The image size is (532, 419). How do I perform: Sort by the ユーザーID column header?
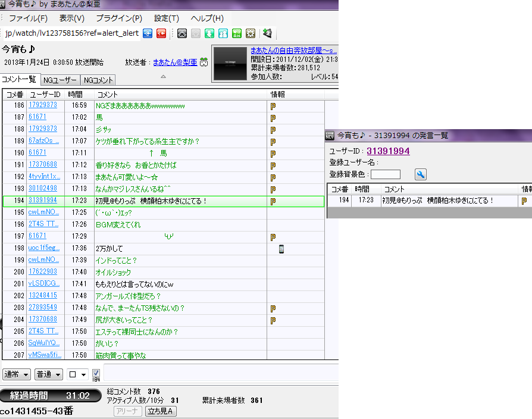pos(45,94)
